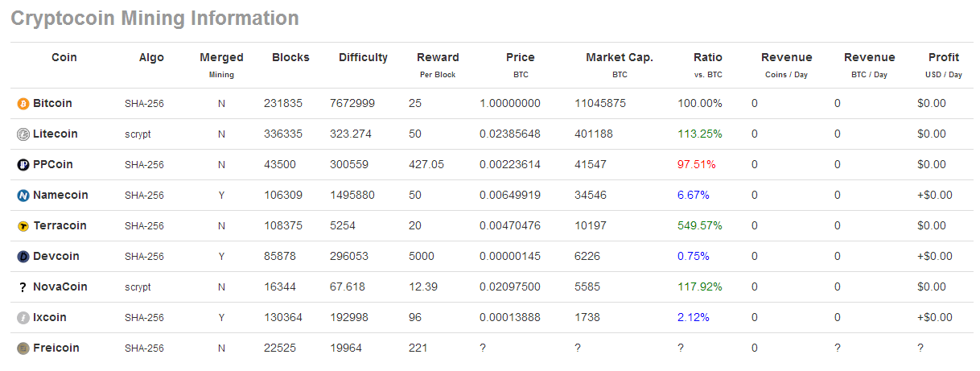Open the Bitcoin coin link
Image resolution: width=980 pixels, height=371 pixels.
(x=52, y=104)
